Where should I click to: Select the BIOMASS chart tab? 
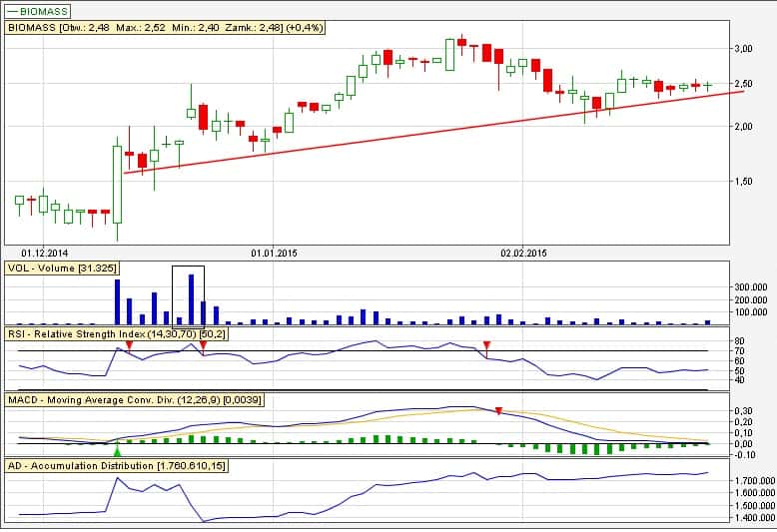tap(38, 9)
